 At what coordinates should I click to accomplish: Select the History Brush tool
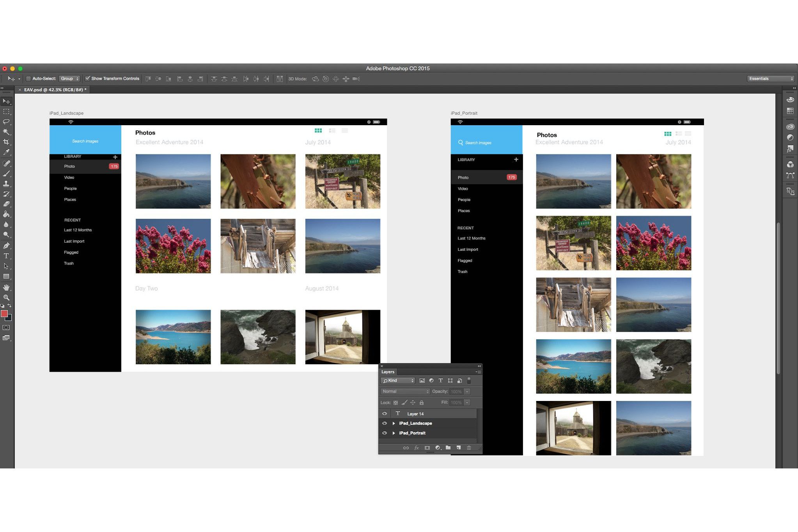point(6,194)
